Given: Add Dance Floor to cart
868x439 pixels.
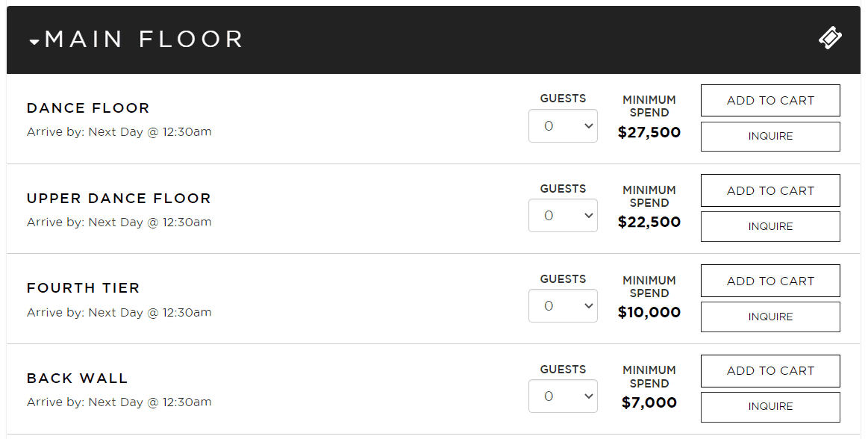Looking at the screenshot, I should point(769,100).
